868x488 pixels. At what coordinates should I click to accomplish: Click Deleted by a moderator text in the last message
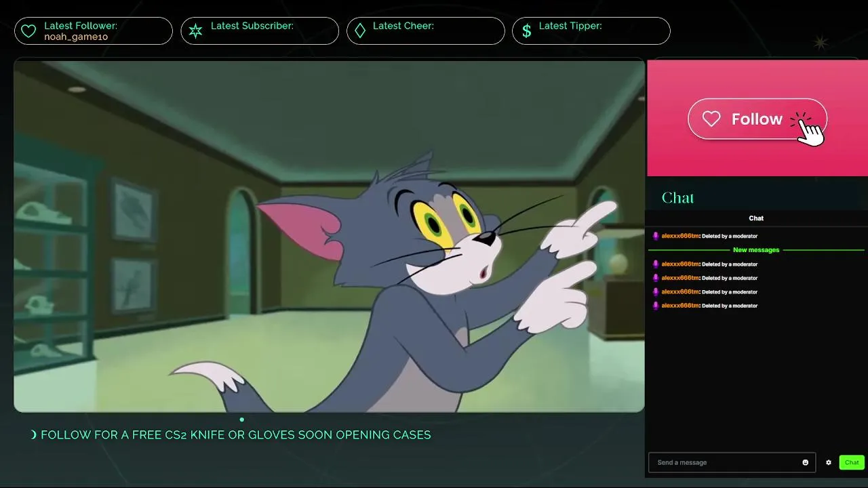coord(730,306)
